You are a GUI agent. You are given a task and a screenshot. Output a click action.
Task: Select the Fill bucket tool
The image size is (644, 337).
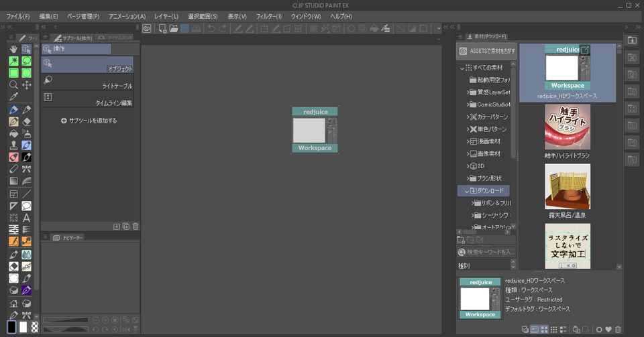(13, 133)
